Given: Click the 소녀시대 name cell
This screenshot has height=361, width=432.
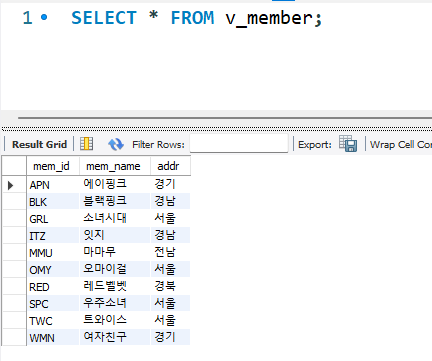Looking at the screenshot, I should pos(115,218).
